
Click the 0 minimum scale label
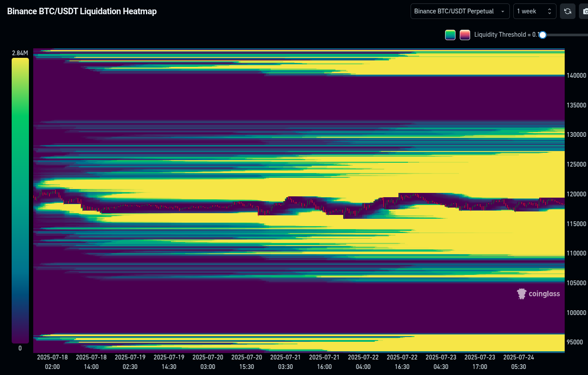tap(20, 348)
